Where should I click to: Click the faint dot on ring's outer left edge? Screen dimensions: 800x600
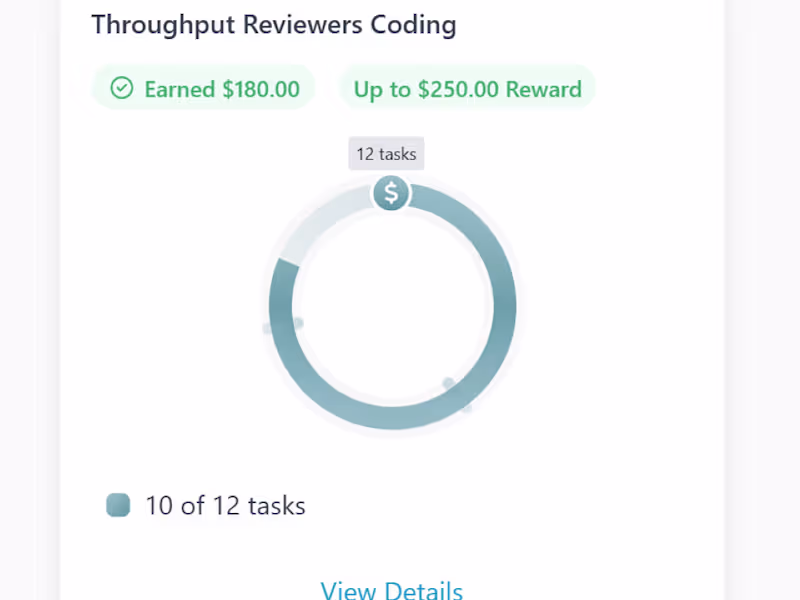[x=267, y=328]
